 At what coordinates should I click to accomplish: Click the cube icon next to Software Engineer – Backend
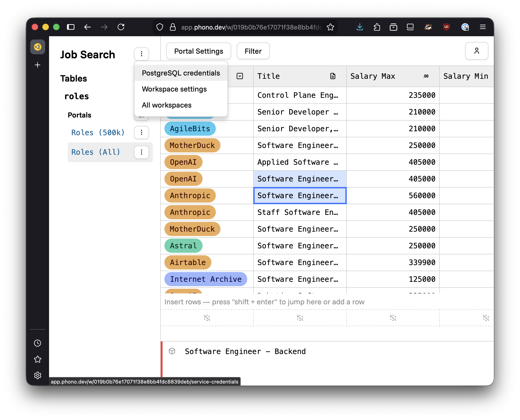(172, 351)
